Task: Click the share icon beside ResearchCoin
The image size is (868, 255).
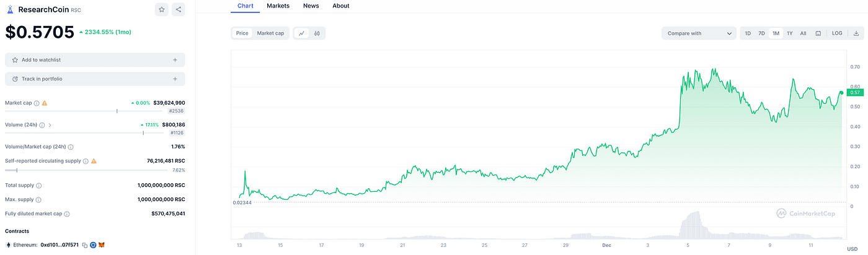Action: tap(179, 9)
